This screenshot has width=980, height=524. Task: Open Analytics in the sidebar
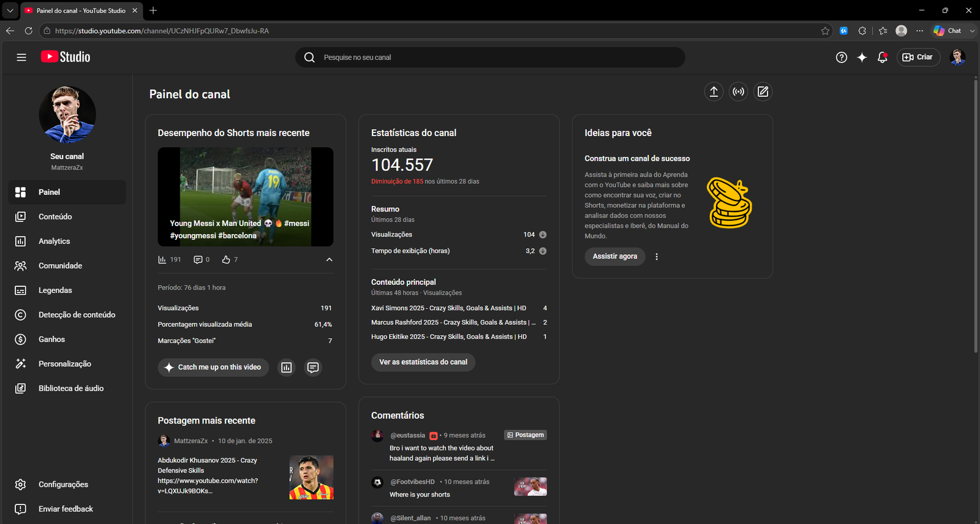[67, 241]
